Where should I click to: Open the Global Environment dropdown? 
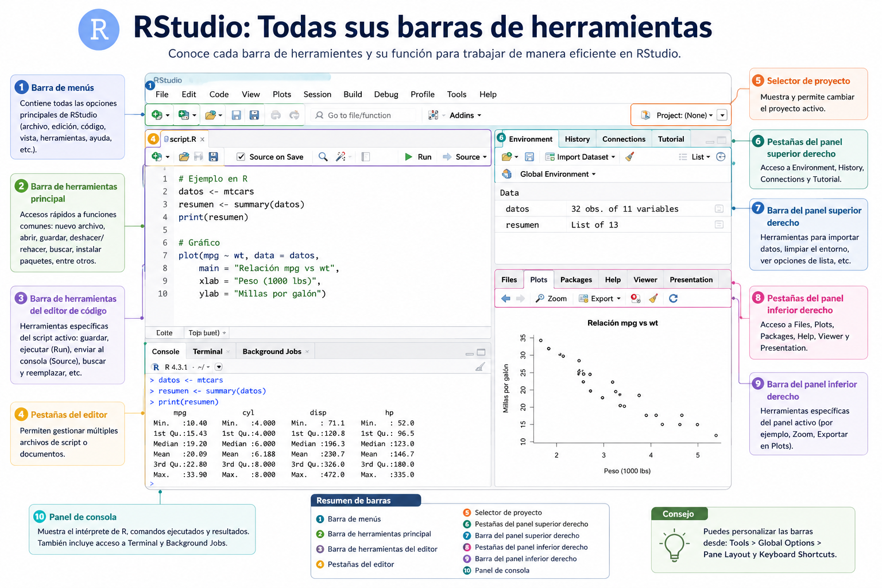558,174
